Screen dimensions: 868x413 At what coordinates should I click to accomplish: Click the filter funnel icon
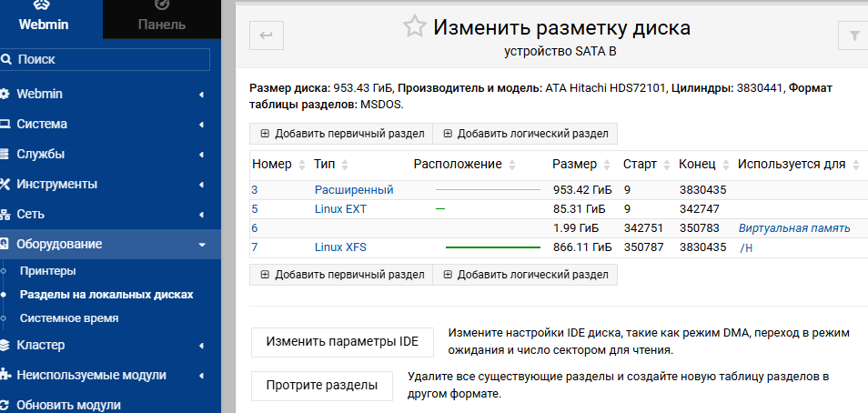pyautogui.click(x=853, y=35)
